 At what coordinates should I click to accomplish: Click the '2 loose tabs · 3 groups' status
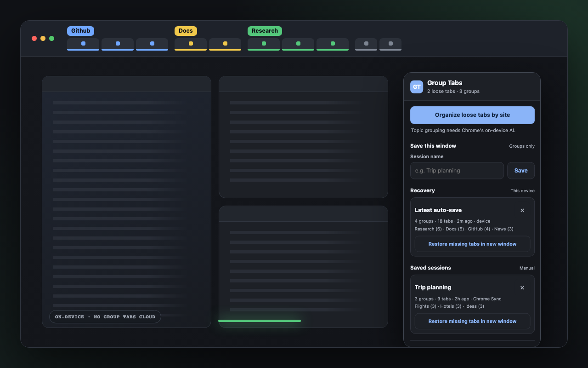click(x=453, y=92)
